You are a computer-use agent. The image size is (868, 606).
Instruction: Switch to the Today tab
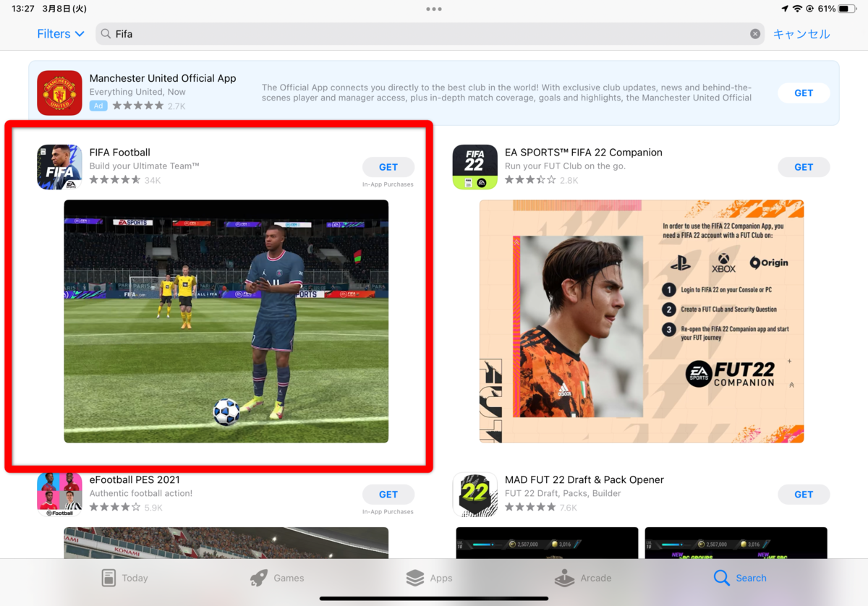coord(124,578)
